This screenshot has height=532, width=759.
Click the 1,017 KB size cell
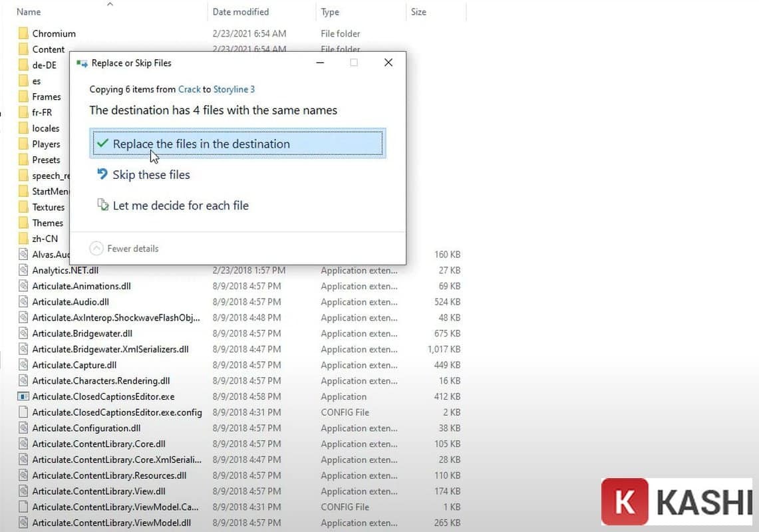(x=444, y=349)
